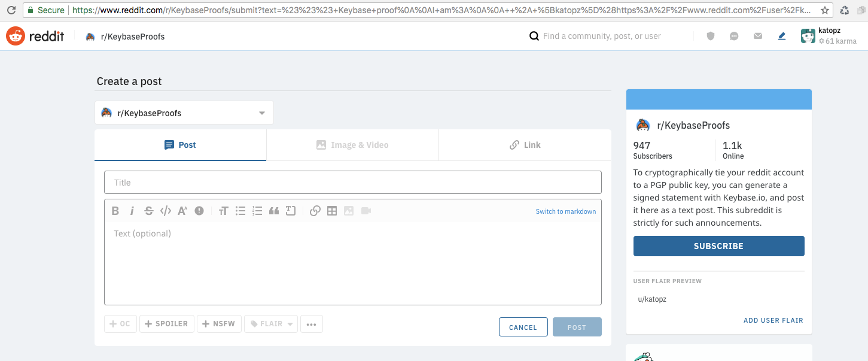868x361 pixels.
Task: Click the Secure padlock indicator
Action: (45, 10)
